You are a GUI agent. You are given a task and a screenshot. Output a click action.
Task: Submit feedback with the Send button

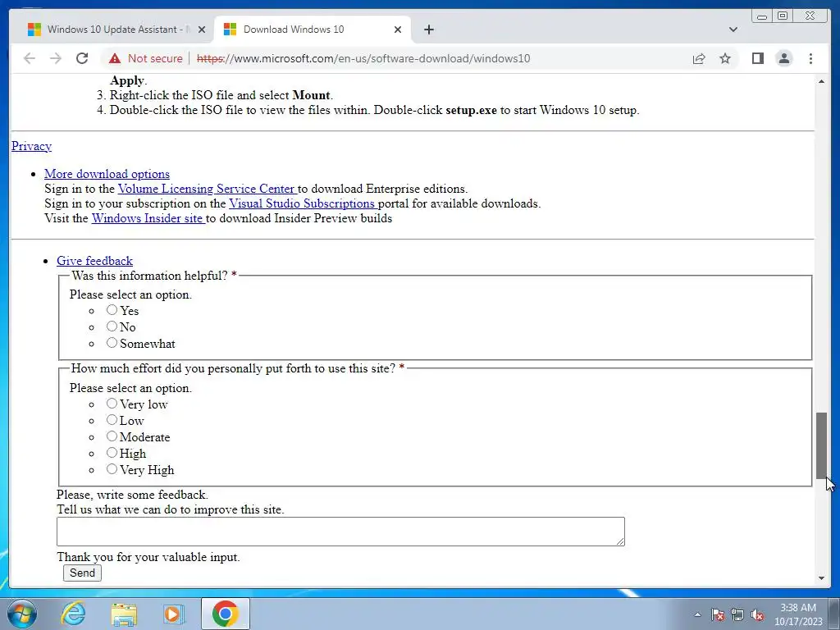[82, 573]
